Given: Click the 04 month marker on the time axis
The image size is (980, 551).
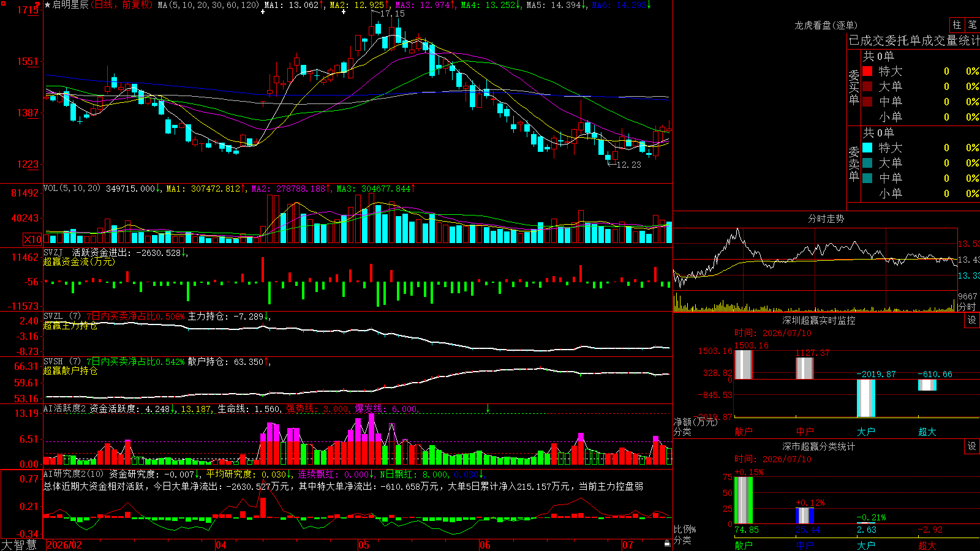Looking at the screenshot, I should (221, 545).
